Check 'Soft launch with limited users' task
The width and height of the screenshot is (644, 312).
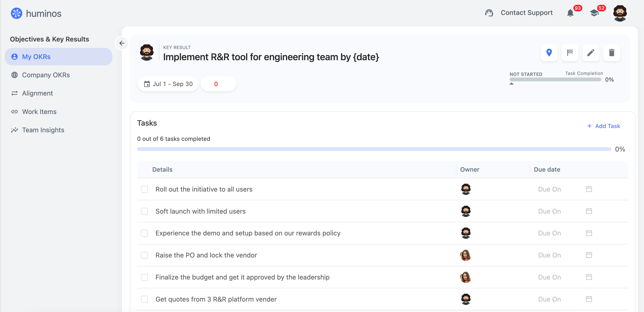point(144,211)
